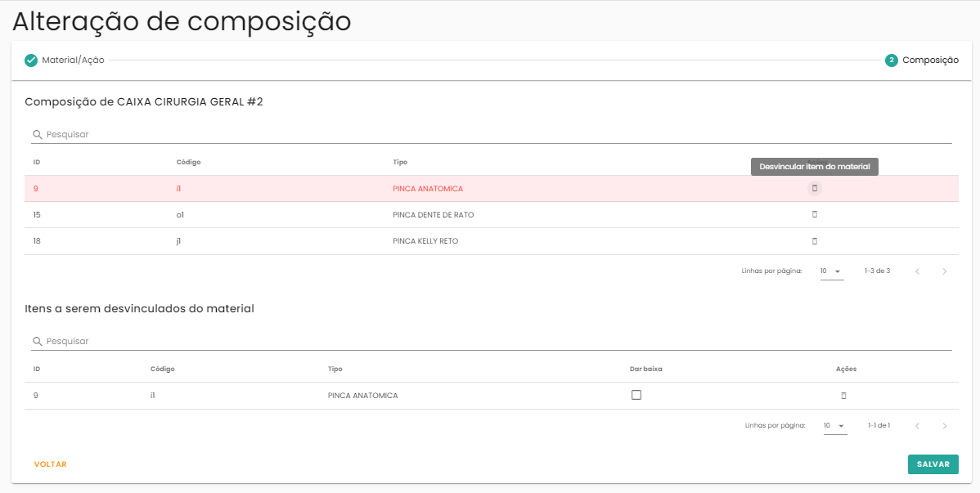Click trash icon for PINCA DENTE DE RATO
Screen dimensions: 980x493
(x=814, y=214)
